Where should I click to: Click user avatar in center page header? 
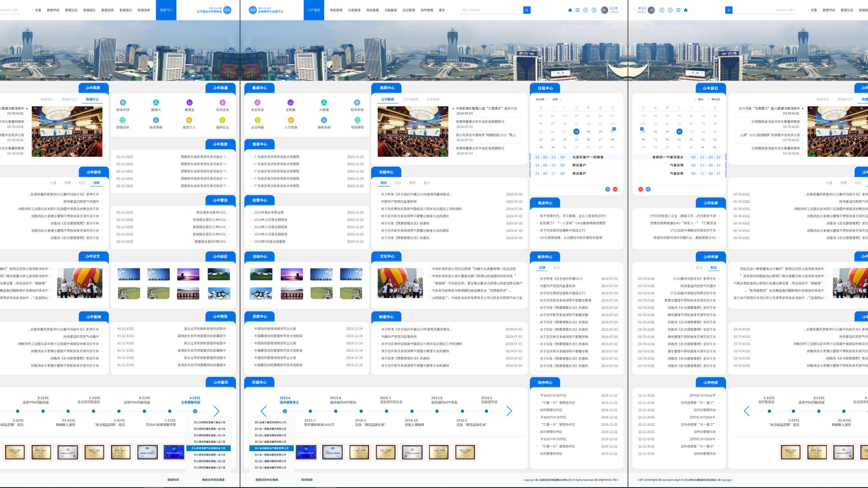pyautogui.click(x=604, y=10)
